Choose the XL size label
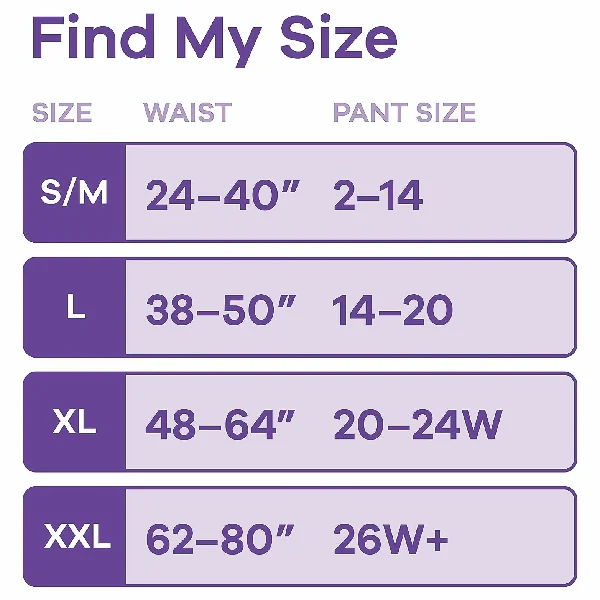 click(75, 422)
